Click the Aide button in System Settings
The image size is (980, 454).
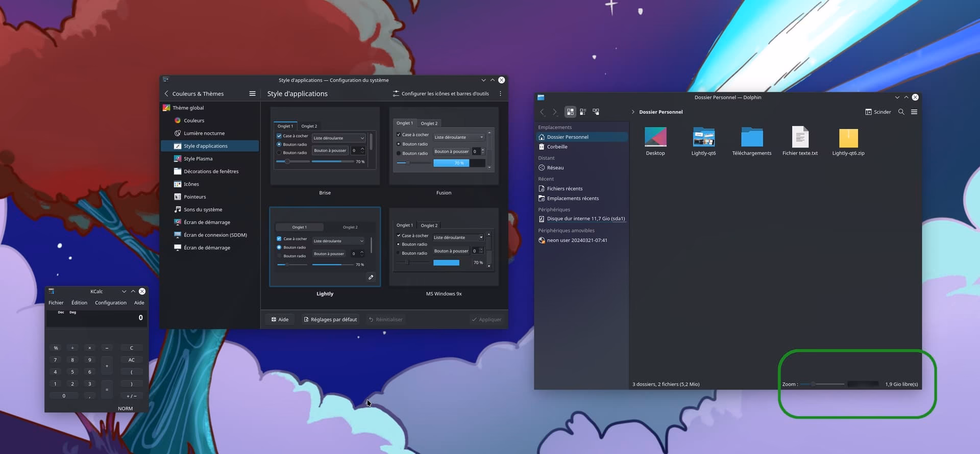(x=280, y=320)
